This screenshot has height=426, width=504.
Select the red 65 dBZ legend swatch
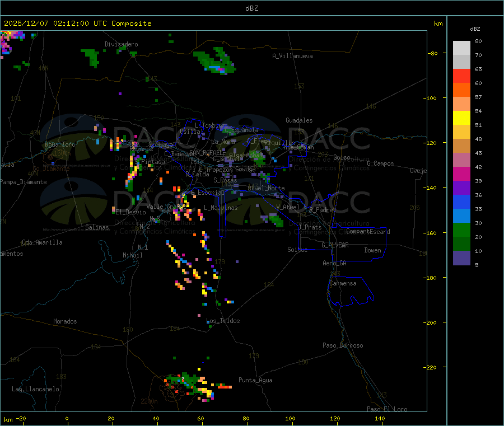461,76
